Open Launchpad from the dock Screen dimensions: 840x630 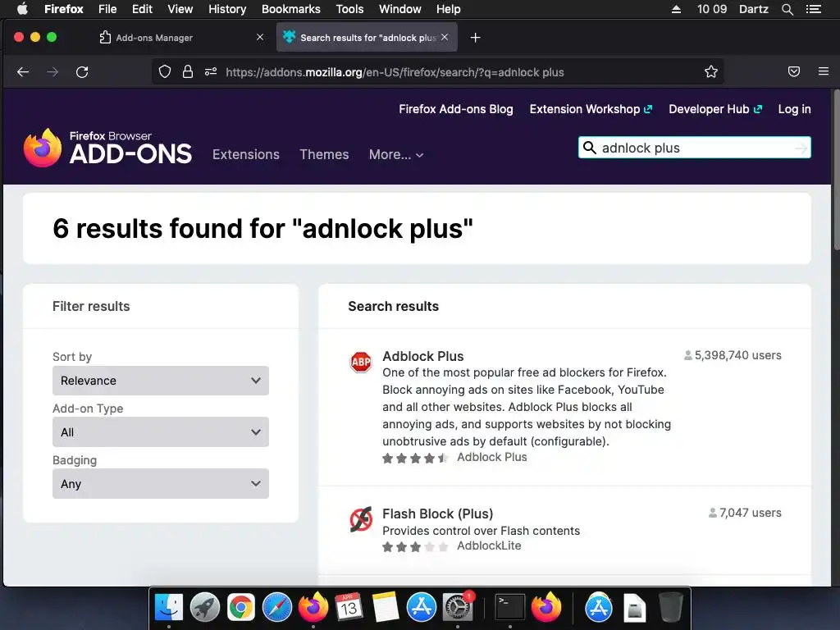205,608
